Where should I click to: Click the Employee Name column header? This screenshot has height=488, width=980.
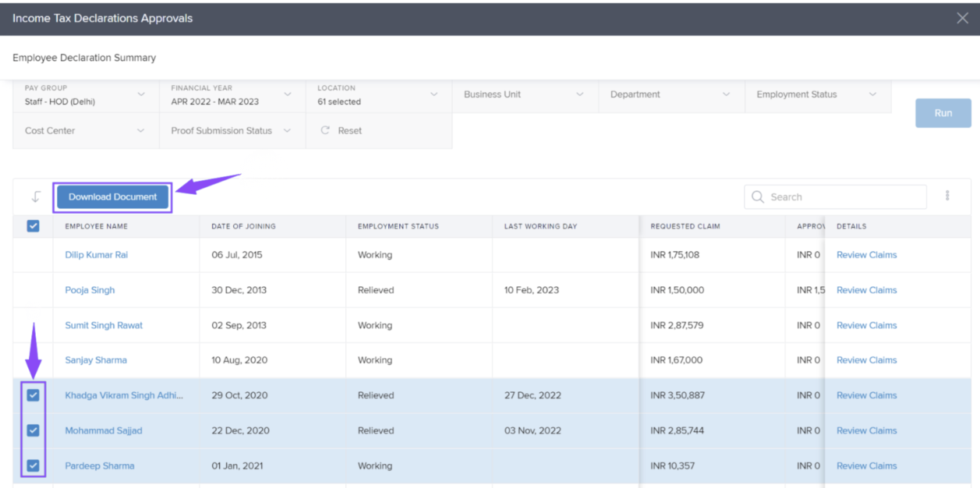click(x=97, y=227)
